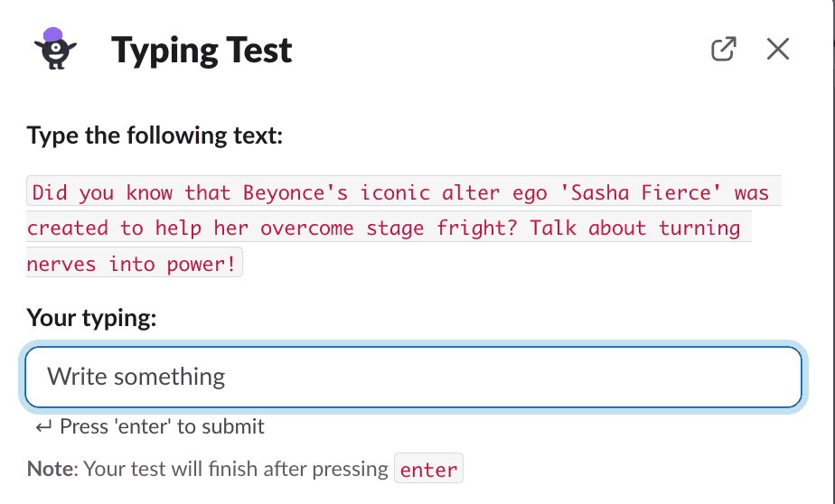Click the red 'enter' key chip in Note
The image size is (835, 504).
[x=428, y=469]
